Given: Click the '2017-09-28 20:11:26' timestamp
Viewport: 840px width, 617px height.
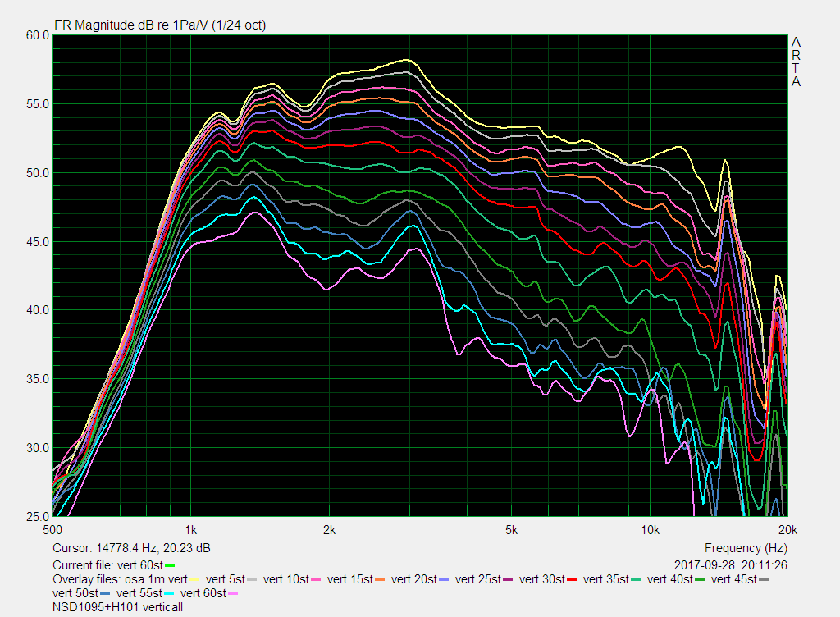Looking at the screenshot, I should pos(731,565).
